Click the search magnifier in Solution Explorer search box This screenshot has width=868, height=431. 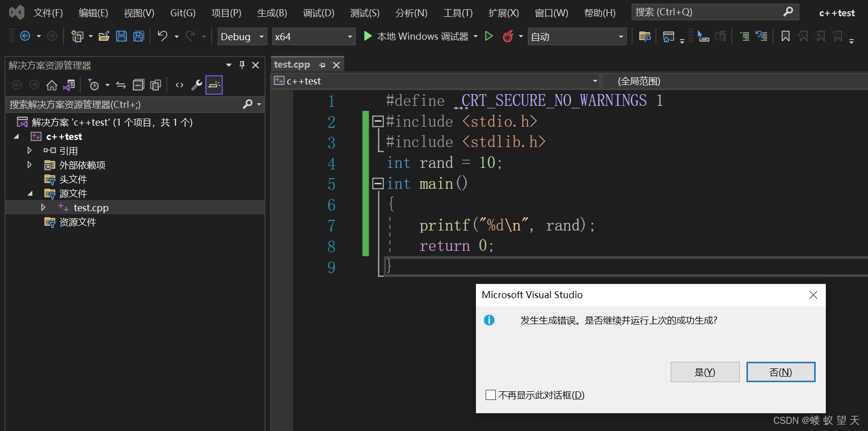point(248,104)
